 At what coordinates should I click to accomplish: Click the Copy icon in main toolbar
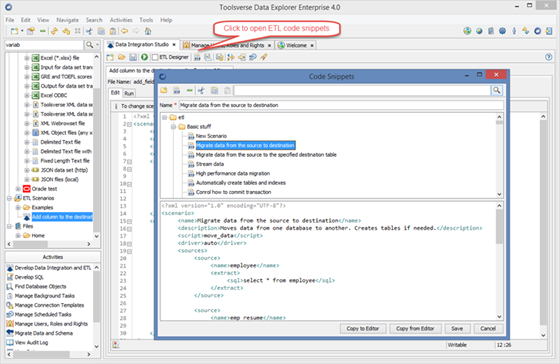(x=101, y=31)
